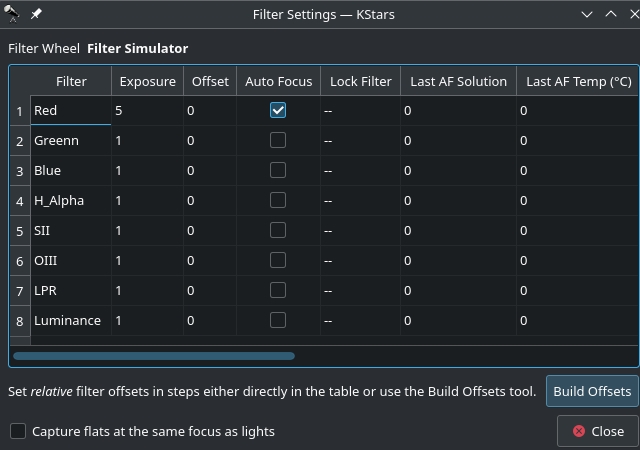Select row header number 8
The image size is (640, 450).
(20, 321)
